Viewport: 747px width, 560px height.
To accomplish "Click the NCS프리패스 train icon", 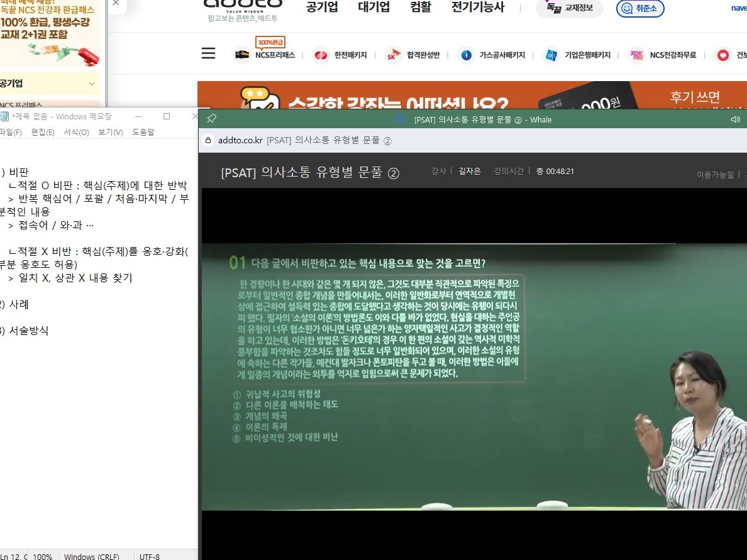I will click(242, 55).
